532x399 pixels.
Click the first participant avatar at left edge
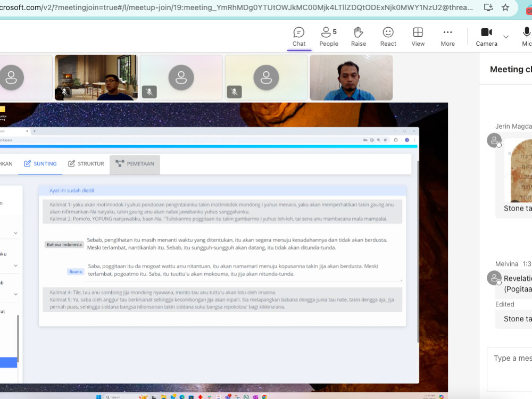(x=12, y=78)
